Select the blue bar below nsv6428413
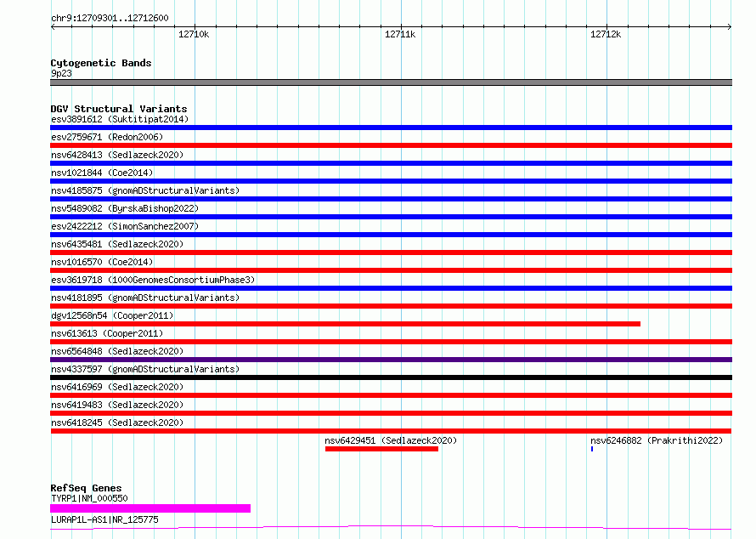This screenshot has height=539, width=756. pos(391,163)
